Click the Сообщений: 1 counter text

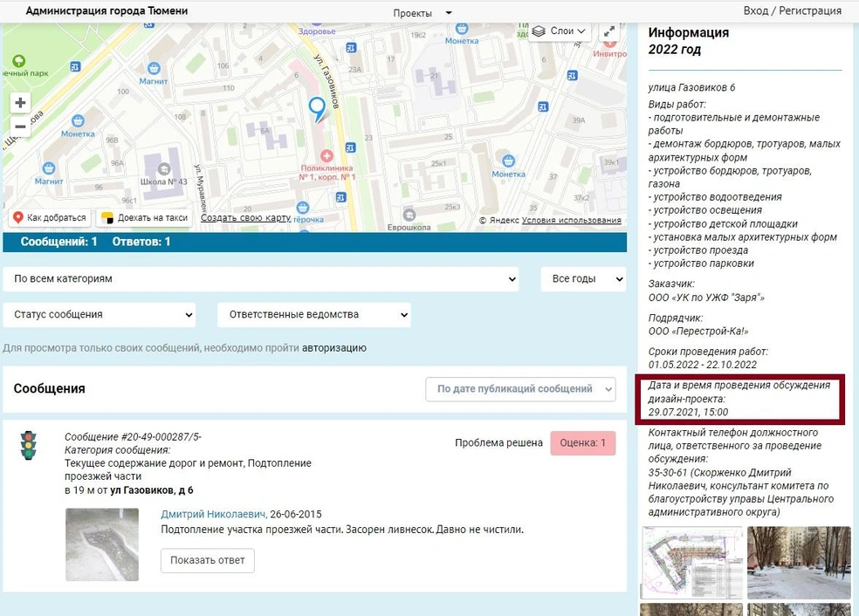coord(59,242)
